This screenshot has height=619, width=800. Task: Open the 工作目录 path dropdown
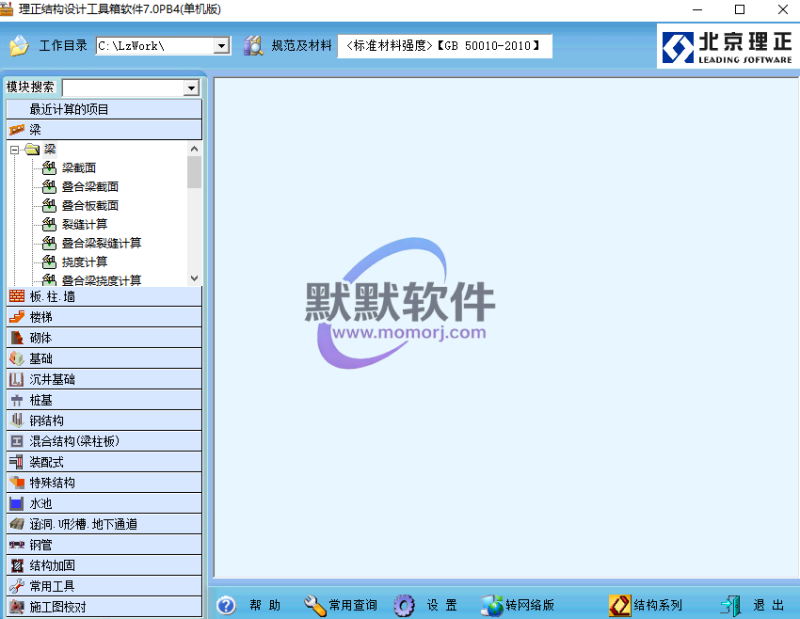221,46
